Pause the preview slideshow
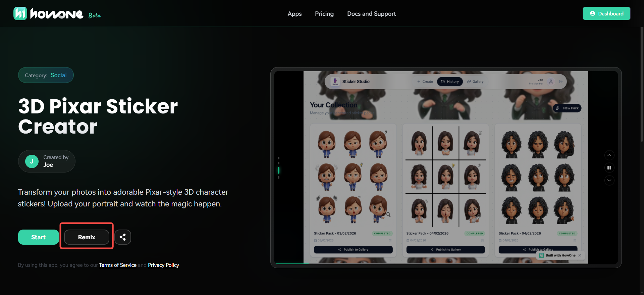 pyautogui.click(x=609, y=168)
